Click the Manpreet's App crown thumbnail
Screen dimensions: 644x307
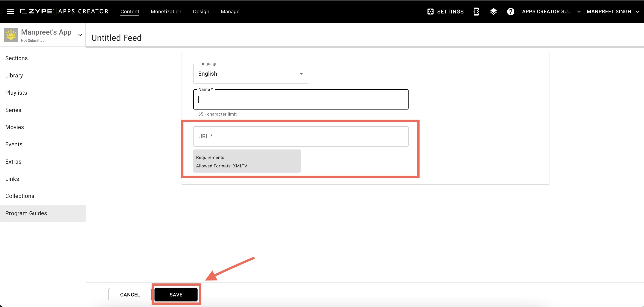[11, 35]
